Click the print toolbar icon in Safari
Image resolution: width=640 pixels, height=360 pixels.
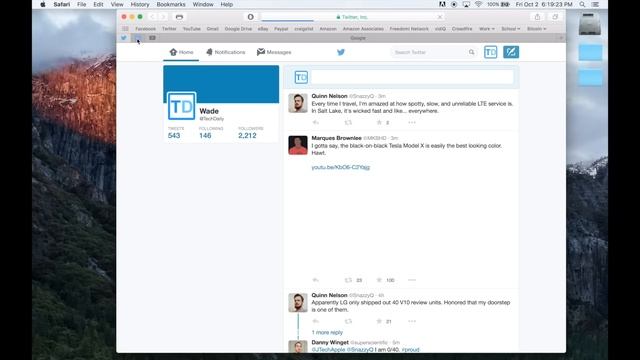point(179,17)
